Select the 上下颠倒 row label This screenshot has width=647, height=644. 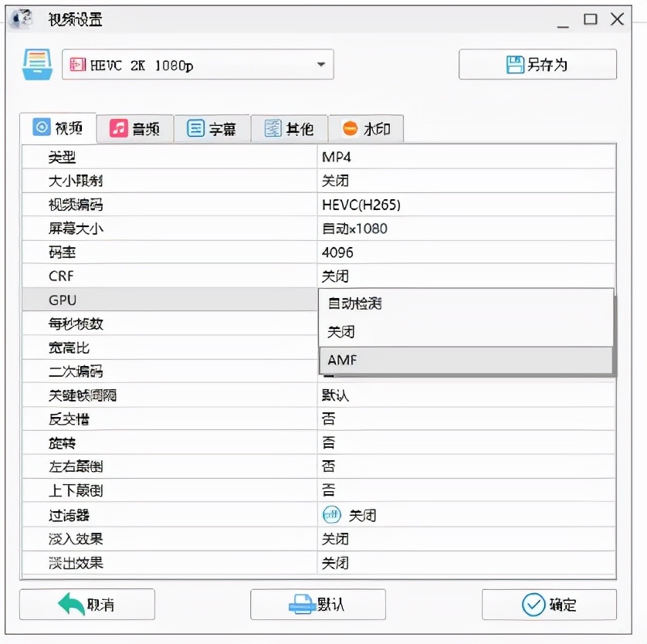tap(76, 490)
